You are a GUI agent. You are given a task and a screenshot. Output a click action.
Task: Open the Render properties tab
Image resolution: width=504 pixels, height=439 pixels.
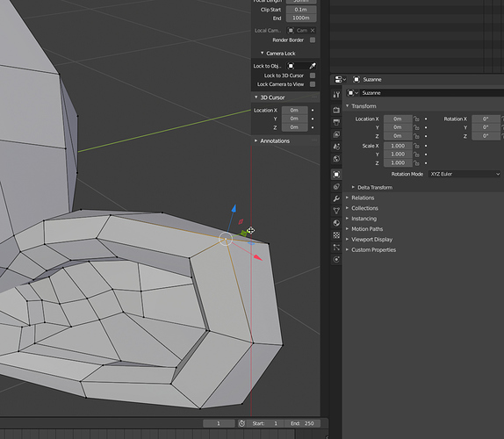336,111
